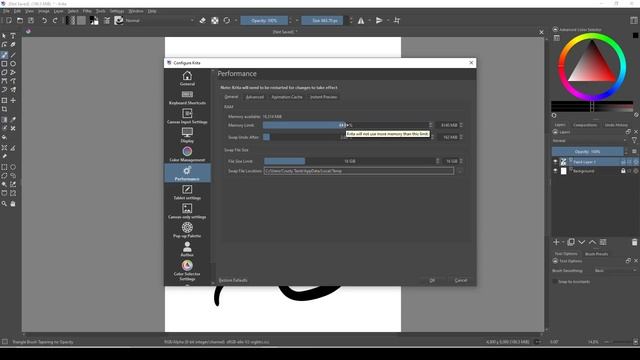Screen dimensions: 640x360
Task: Toggle preserve alpha icon
Action: (215, 20)
